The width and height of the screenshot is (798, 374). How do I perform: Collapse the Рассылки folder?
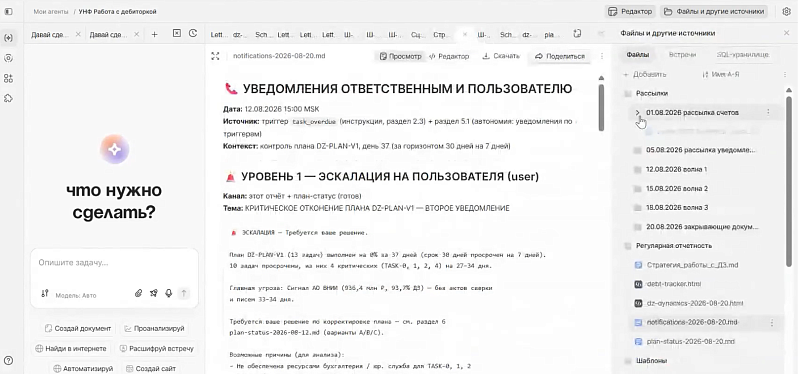pyautogui.click(x=646, y=94)
